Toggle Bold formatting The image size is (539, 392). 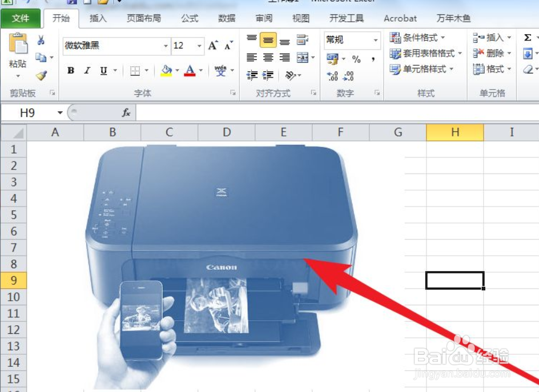[x=71, y=70]
